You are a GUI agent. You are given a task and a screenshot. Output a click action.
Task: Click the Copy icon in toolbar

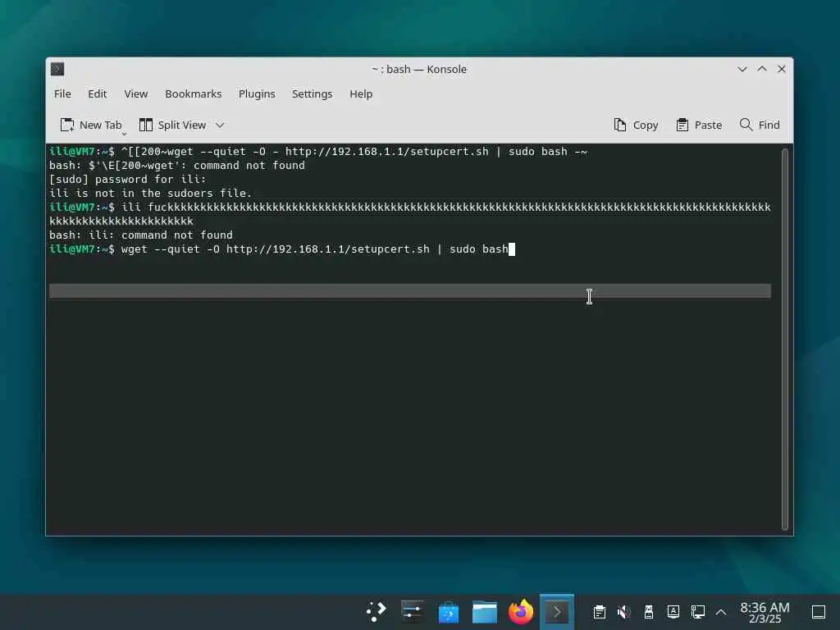pyautogui.click(x=620, y=125)
